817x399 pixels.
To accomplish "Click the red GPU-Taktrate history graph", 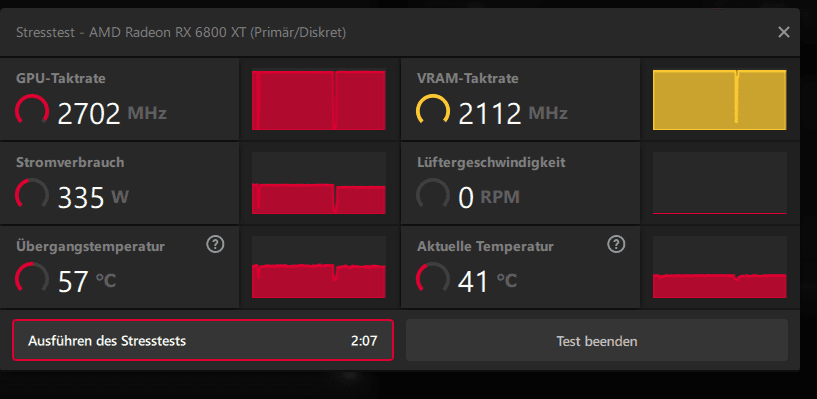I will (x=318, y=100).
